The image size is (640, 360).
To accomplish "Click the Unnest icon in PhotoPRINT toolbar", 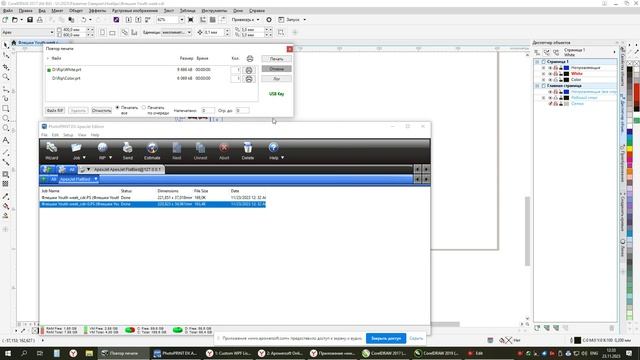I will click(200, 151).
